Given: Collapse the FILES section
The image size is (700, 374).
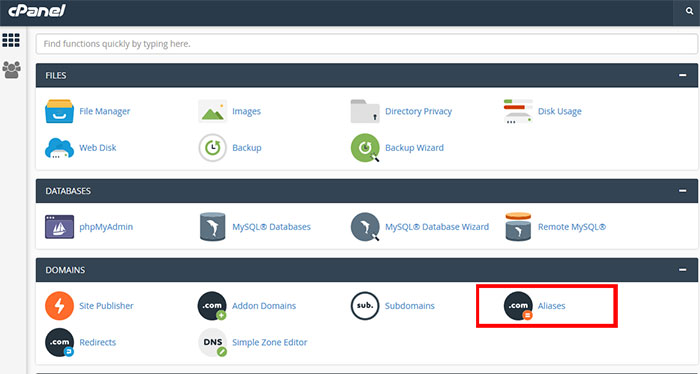Looking at the screenshot, I should click(x=683, y=75).
